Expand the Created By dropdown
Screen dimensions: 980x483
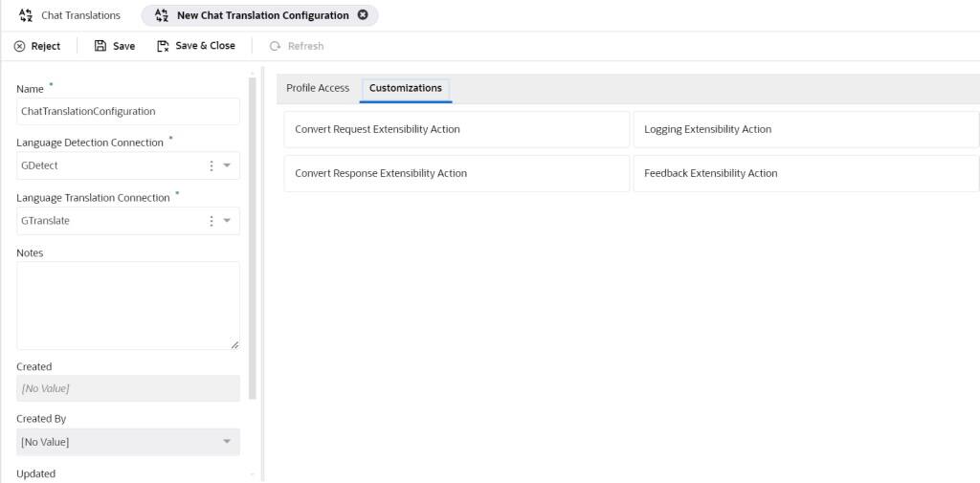tap(227, 442)
